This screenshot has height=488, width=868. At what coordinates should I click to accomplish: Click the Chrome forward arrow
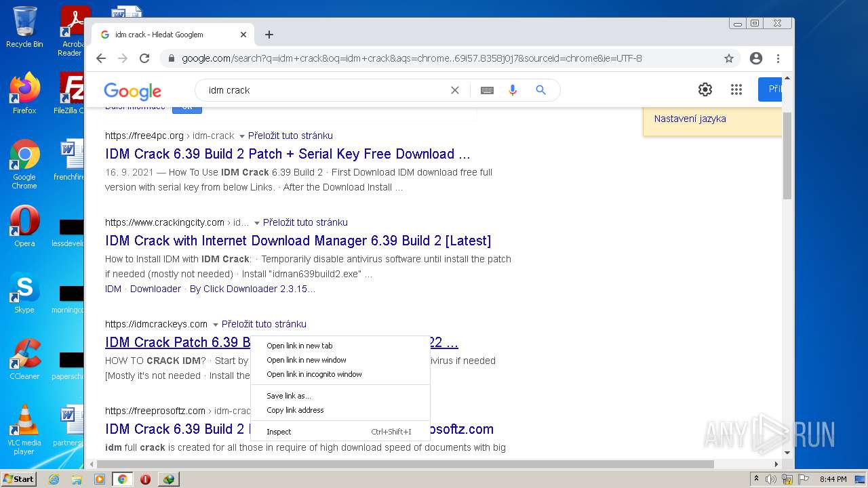click(123, 58)
